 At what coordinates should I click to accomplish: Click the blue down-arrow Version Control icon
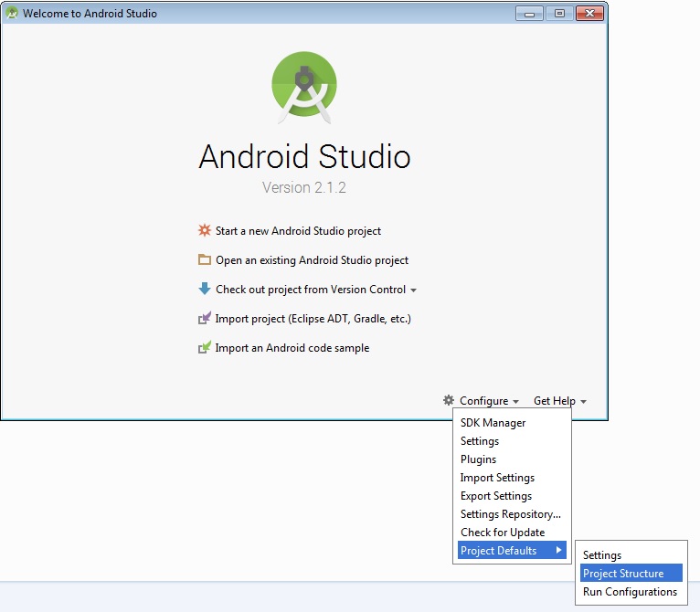[205, 289]
